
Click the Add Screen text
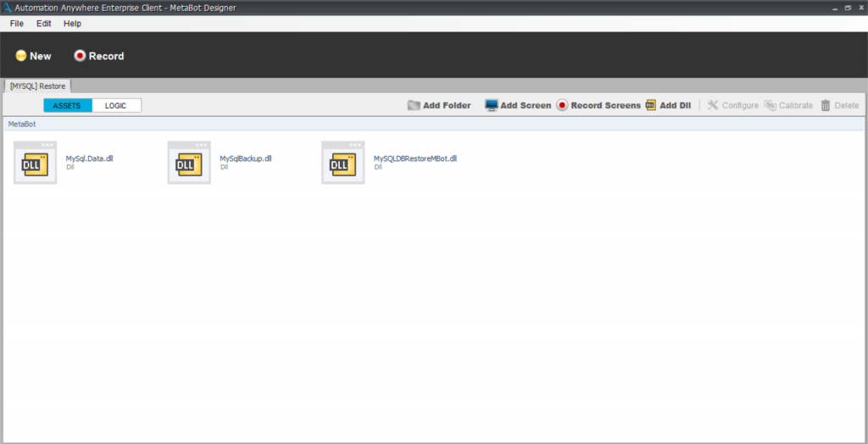click(x=526, y=105)
